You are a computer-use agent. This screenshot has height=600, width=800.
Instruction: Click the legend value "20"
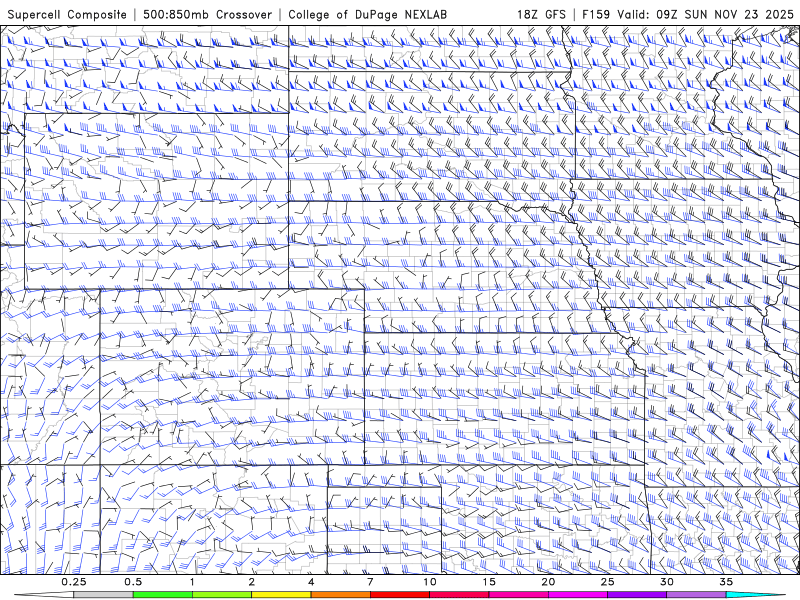(548, 582)
